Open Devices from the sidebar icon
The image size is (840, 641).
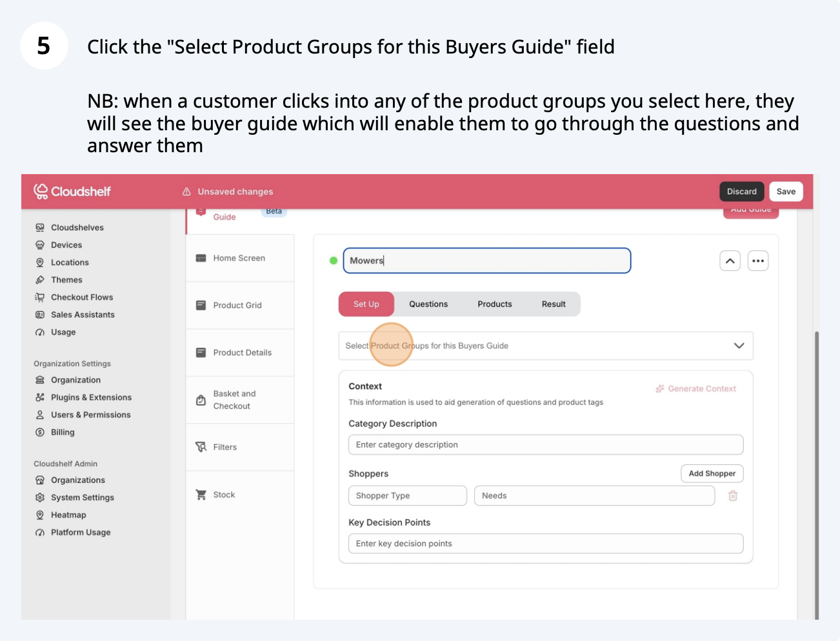pyautogui.click(x=40, y=245)
